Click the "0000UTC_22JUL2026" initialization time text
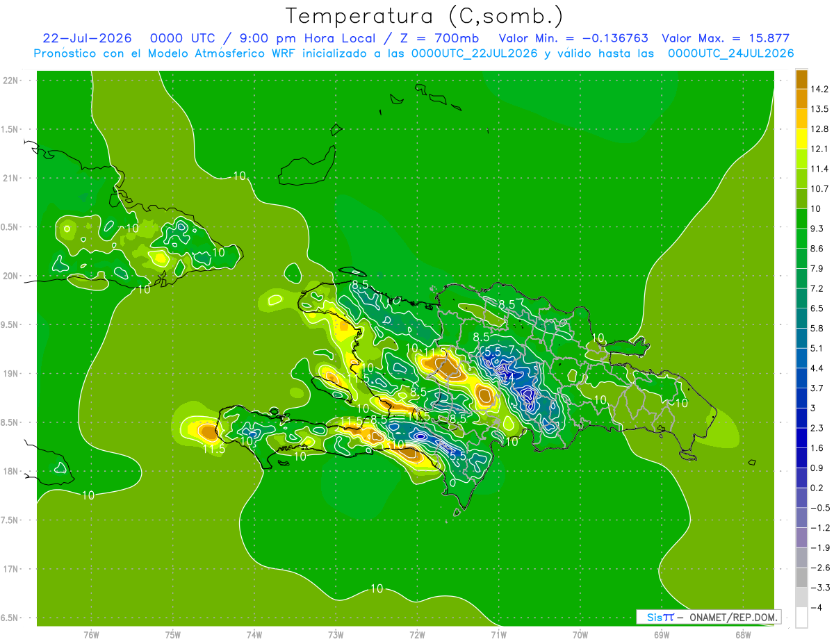Screen dimensions: 834x644 point(475,53)
